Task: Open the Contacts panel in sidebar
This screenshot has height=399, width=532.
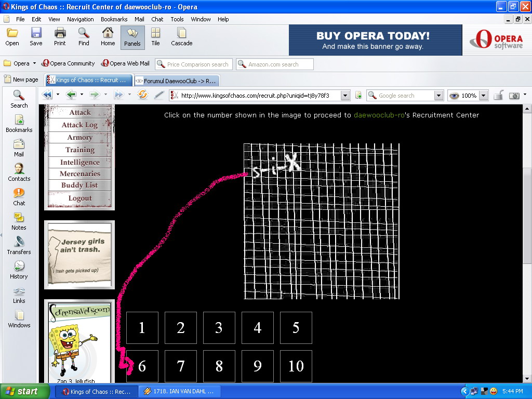Action: point(19,172)
